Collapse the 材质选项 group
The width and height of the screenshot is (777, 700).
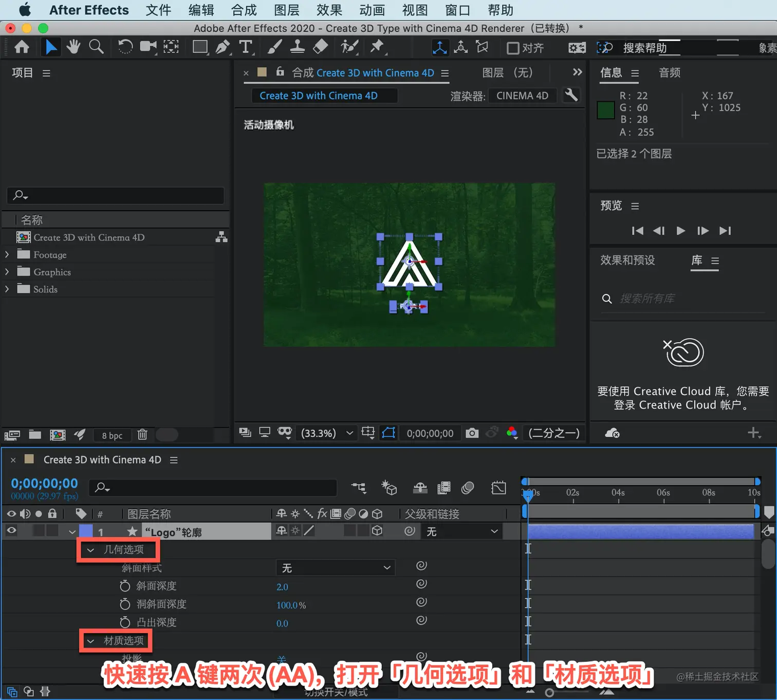coord(90,641)
